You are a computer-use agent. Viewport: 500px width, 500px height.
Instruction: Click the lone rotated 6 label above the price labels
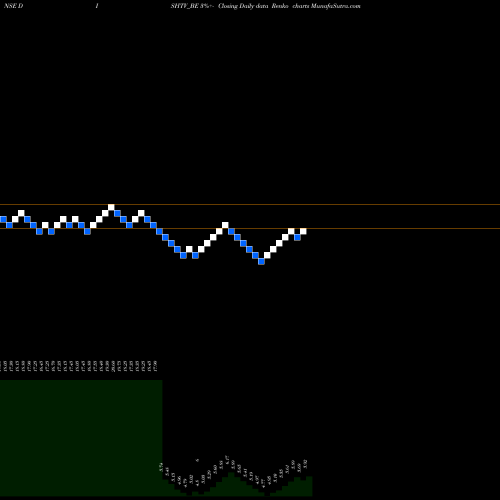[197, 460]
